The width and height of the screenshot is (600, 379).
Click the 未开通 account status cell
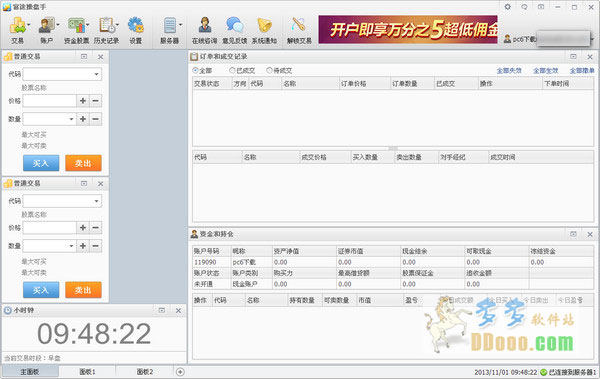point(211,284)
